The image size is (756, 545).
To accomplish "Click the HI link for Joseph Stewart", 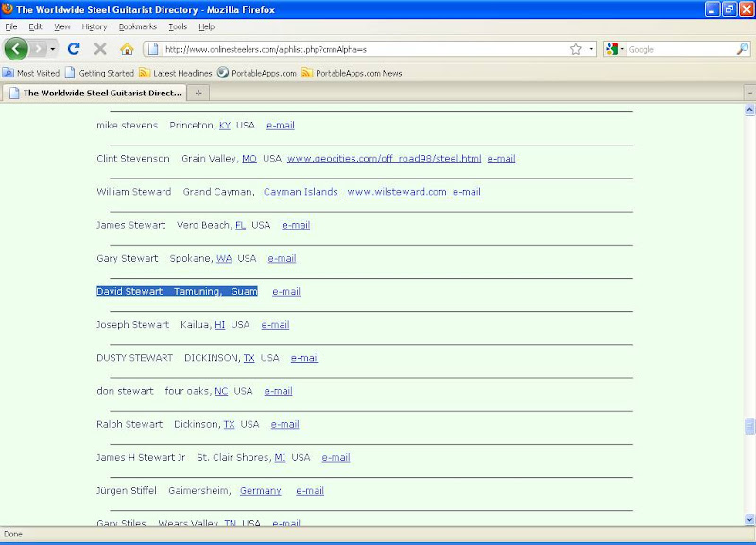I will 220,325.
